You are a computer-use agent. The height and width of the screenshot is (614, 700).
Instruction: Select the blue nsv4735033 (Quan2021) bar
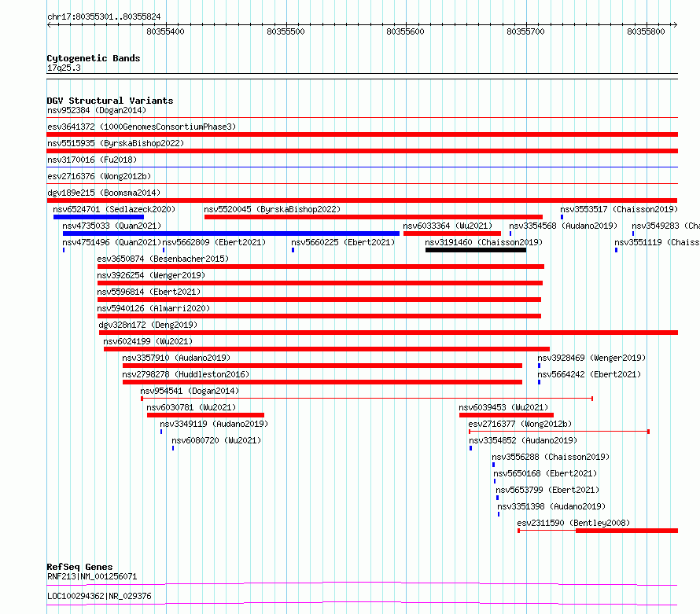230,233
